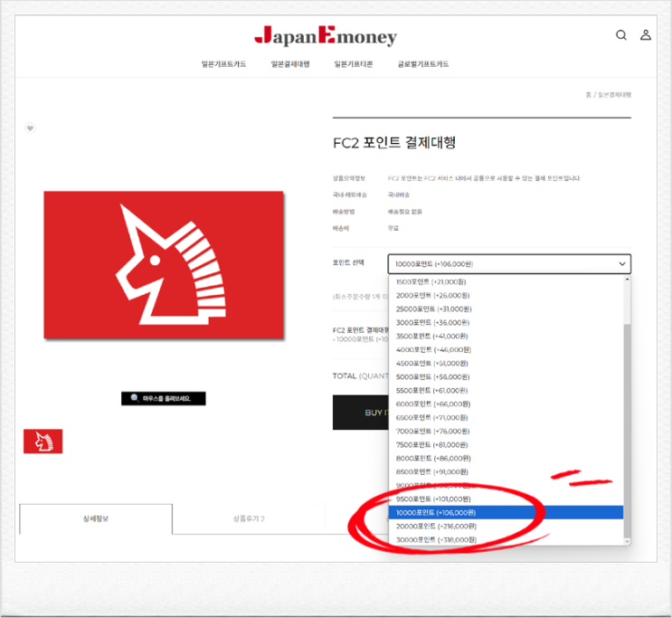
Task: Select the 4500포인트 (+51,000원) option
Action: click(x=506, y=363)
